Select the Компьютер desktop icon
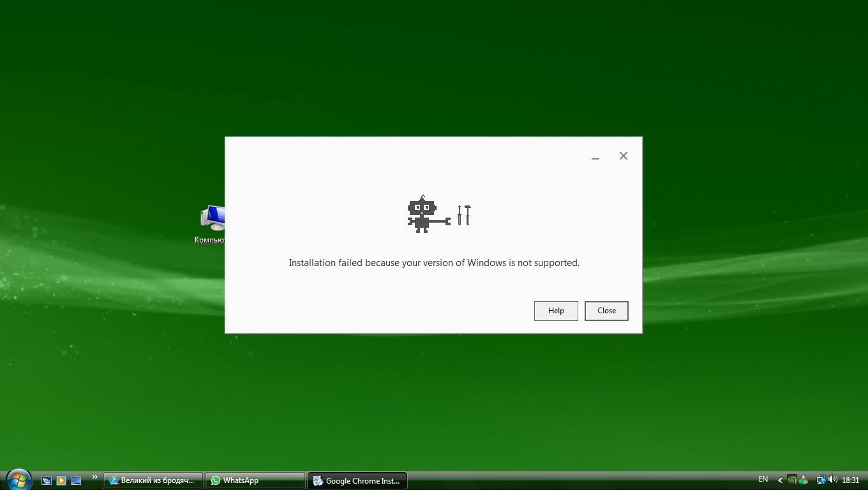Viewport: 868px width, 490px height. coord(211,224)
